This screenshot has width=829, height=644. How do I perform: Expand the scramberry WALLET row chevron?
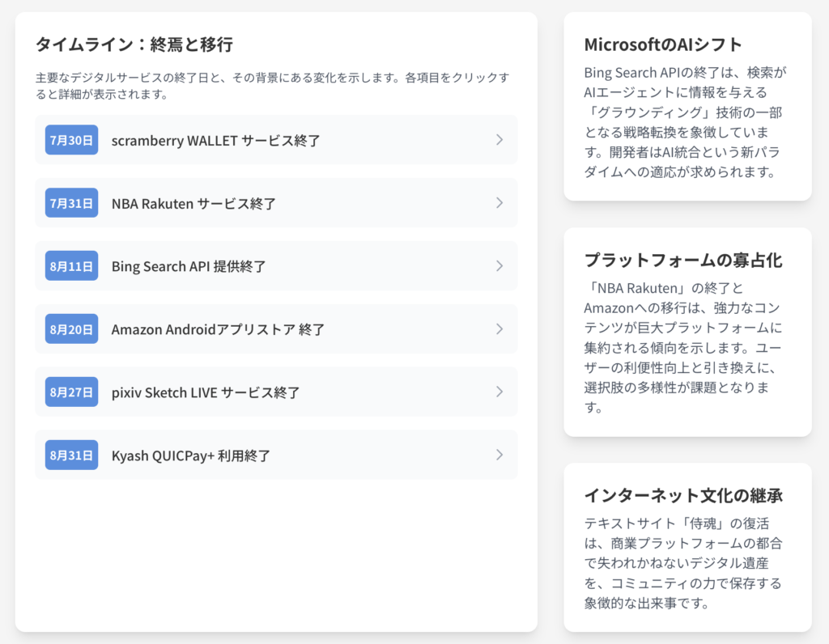[x=499, y=140]
